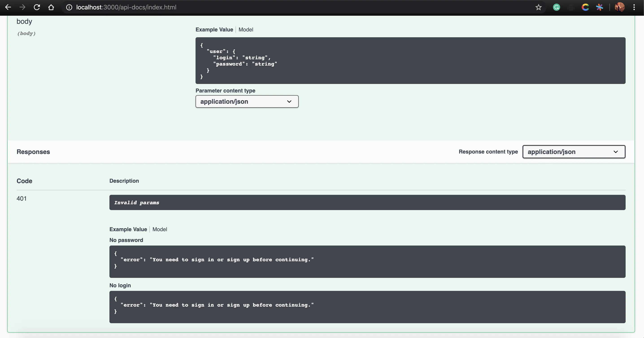Expand the Response content type dropdown
Screen dimensions: 644x338
(574, 152)
